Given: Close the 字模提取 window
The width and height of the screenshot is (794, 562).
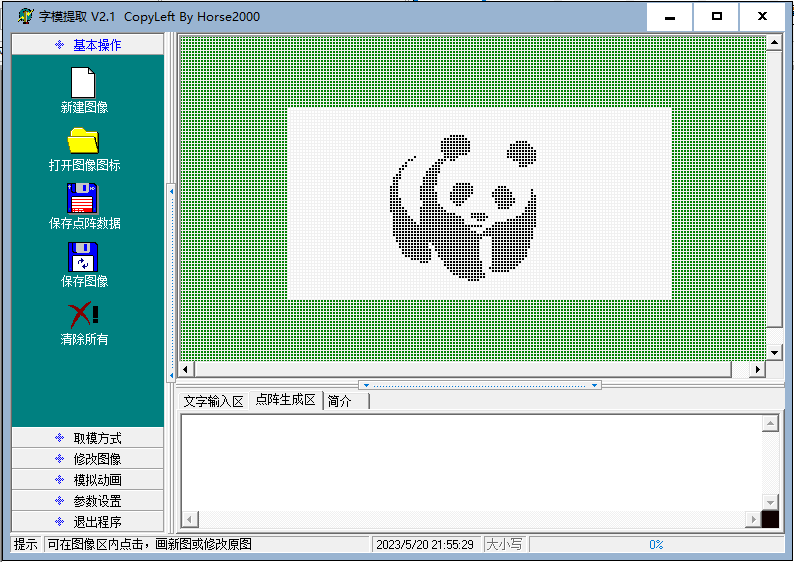Looking at the screenshot, I should click(x=762, y=17).
